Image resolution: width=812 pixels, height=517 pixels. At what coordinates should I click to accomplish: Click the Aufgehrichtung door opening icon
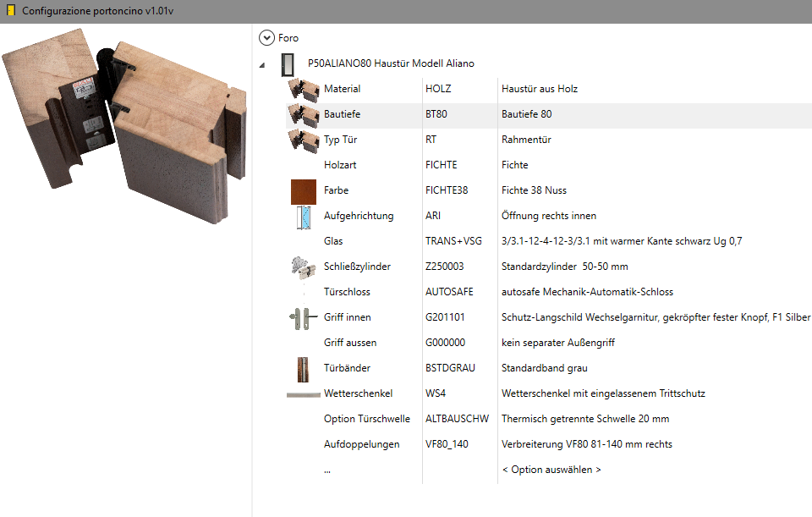(x=303, y=216)
